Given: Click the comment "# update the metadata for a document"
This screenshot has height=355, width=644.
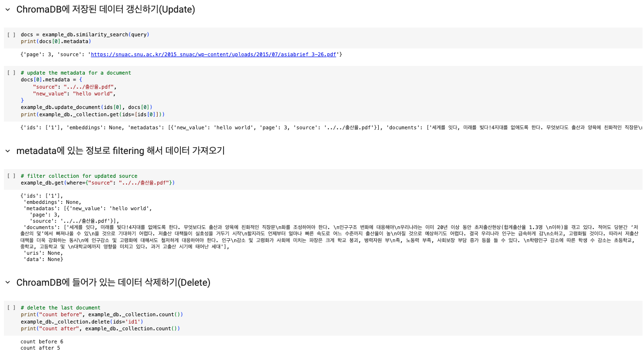Looking at the screenshot, I should [x=76, y=73].
